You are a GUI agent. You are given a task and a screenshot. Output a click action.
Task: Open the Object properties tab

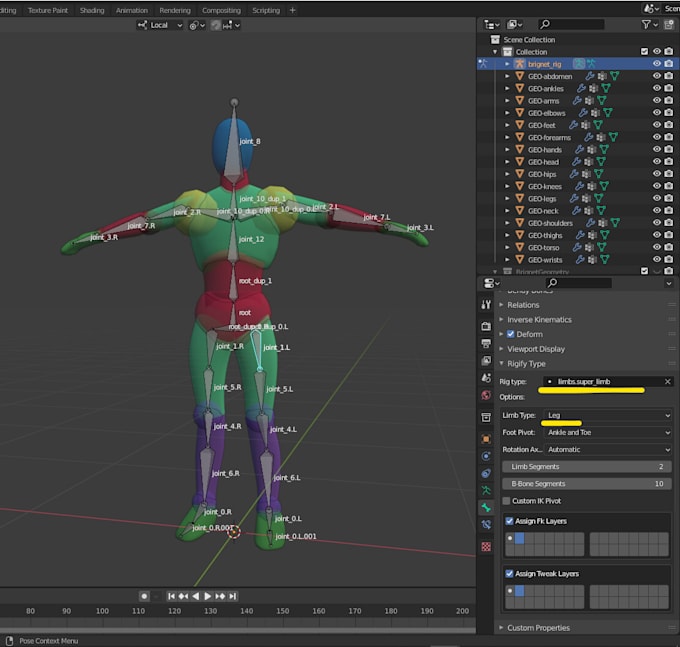pyautogui.click(x=486, y=439)
